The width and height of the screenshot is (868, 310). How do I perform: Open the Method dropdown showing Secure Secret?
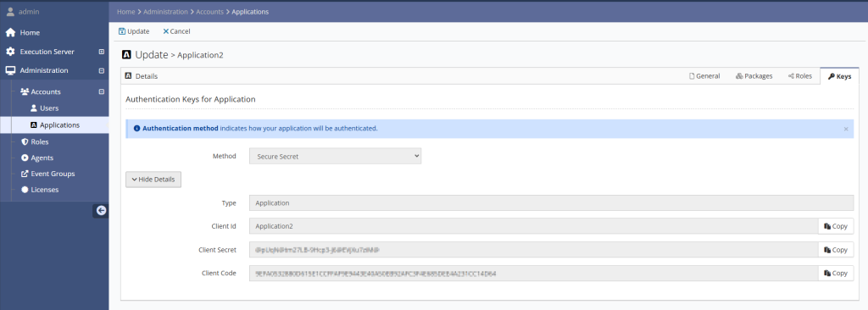tap(336, 156)
